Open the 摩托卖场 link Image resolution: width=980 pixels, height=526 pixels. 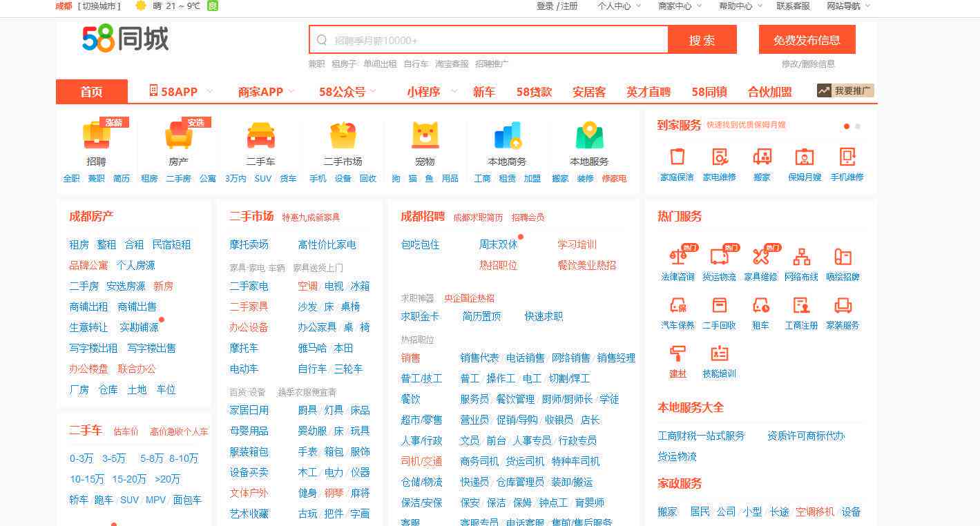point(249,244)
